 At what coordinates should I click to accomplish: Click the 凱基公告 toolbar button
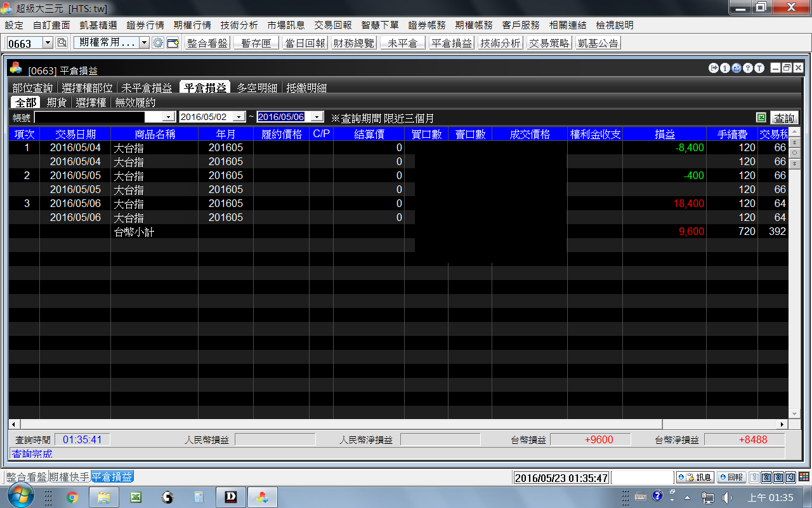coord(598,43)
